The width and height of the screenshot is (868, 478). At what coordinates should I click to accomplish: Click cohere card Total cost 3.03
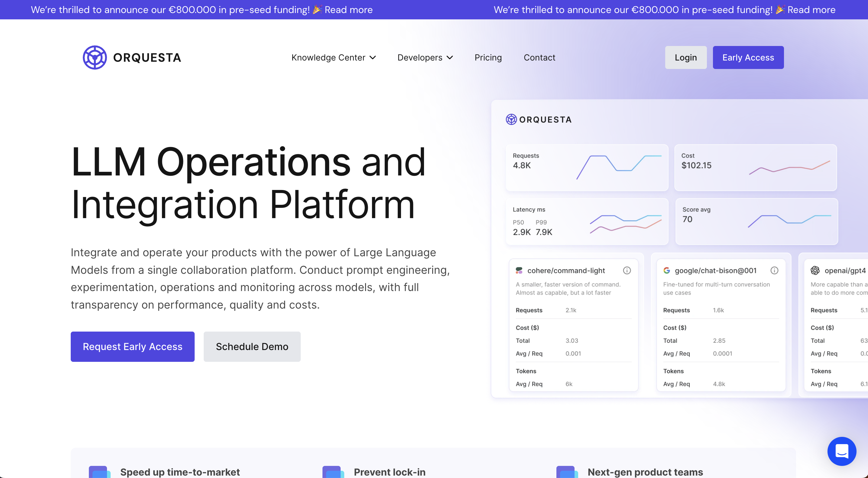[572, 340]
